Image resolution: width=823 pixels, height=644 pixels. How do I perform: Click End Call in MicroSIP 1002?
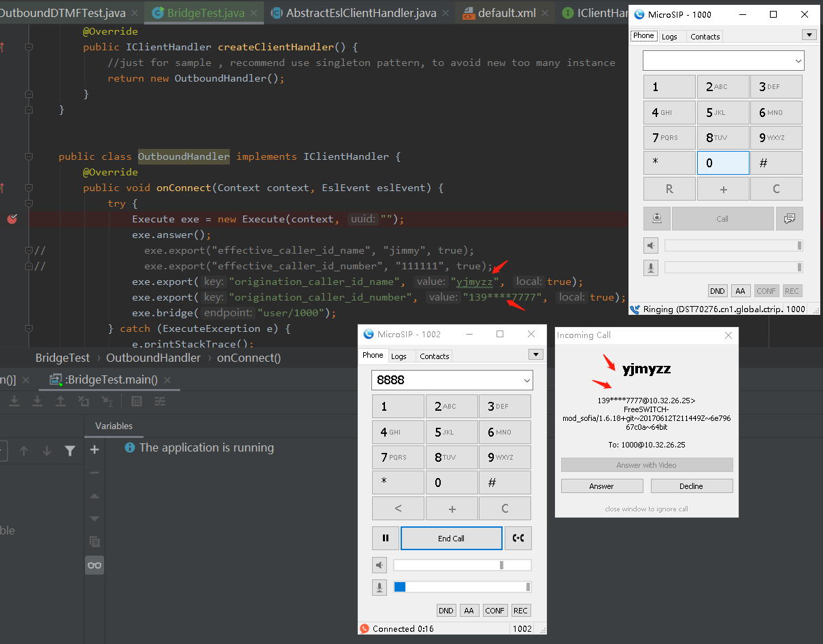click(452, 538)
